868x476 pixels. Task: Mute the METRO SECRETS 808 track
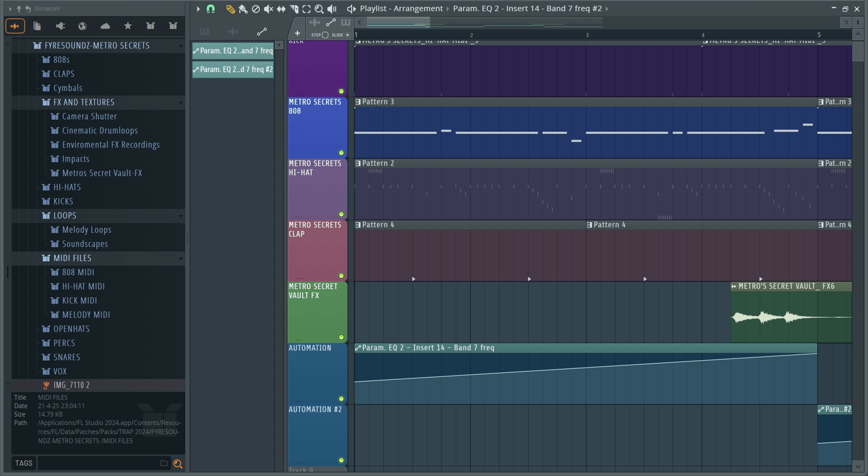tap(341, 153)
